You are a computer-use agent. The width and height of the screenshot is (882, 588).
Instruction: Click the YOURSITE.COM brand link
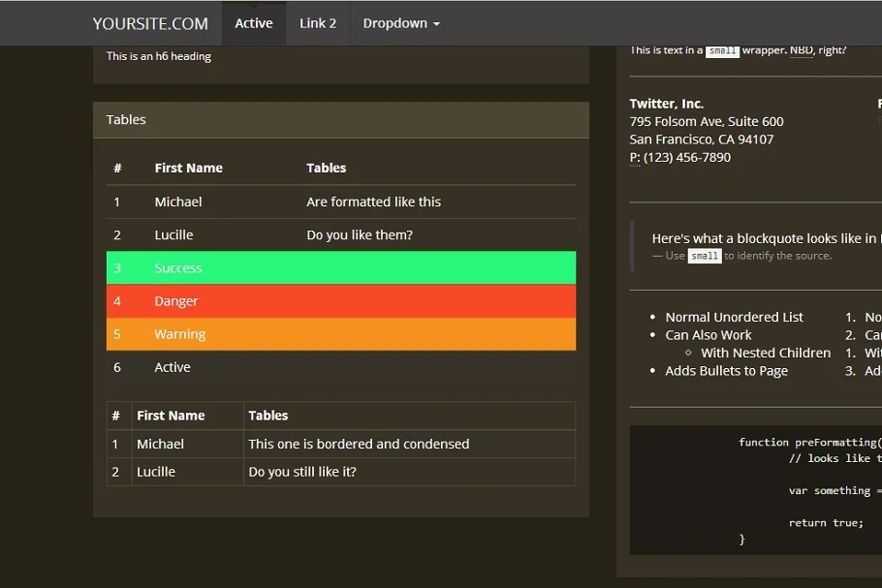click(x=150, y=23)
